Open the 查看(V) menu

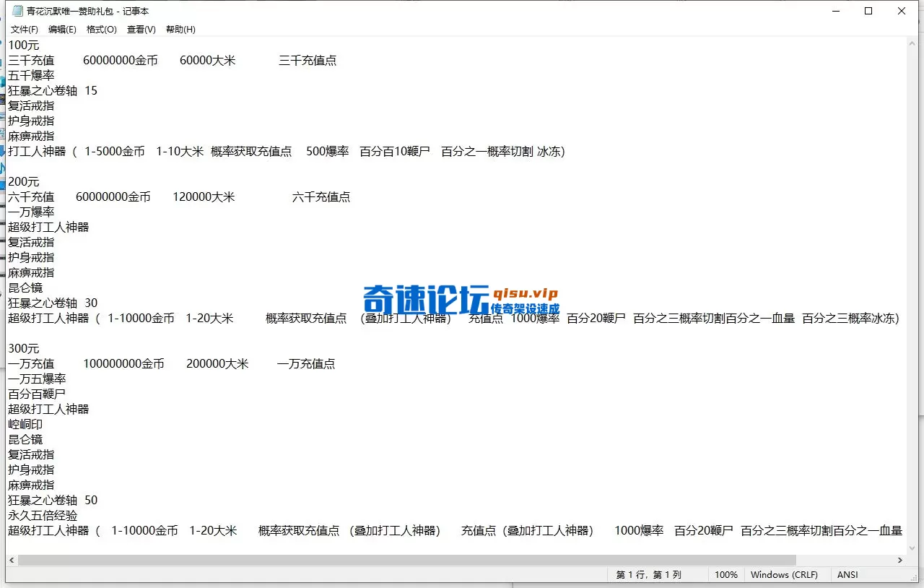(141, 29)
